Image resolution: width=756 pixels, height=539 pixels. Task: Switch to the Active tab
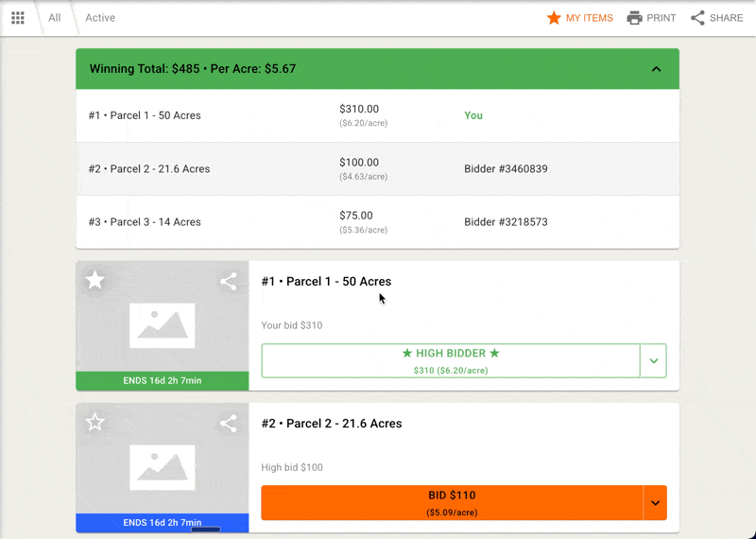pos(100,18)
